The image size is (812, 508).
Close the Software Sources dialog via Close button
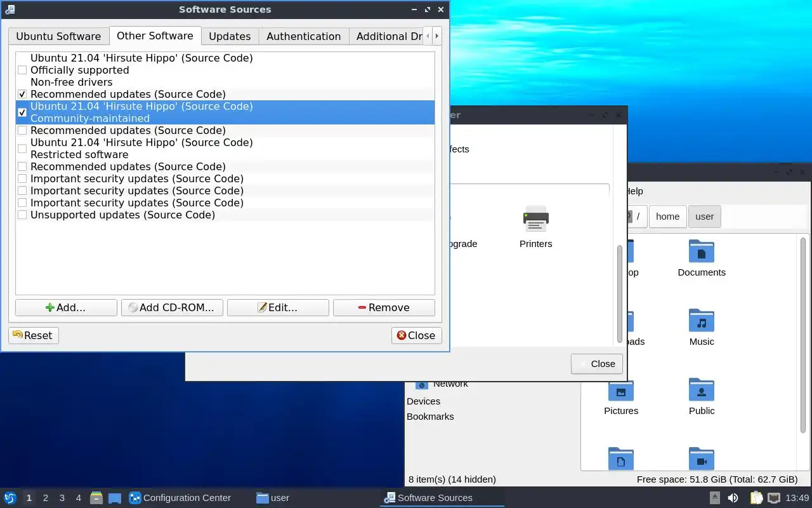click(x=416, y=335)
